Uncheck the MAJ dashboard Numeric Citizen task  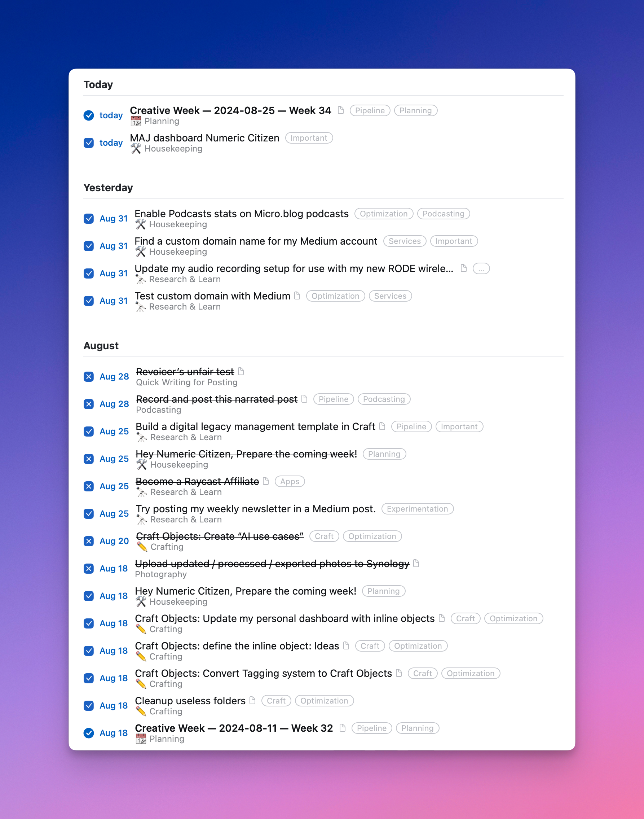point(89,143)
